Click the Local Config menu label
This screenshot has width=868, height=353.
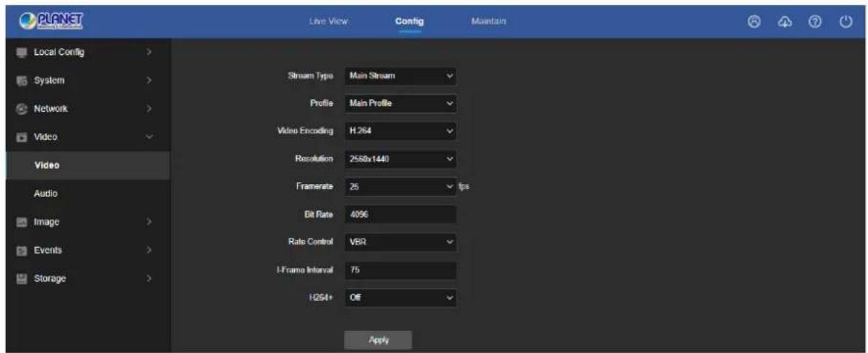pos(59,53)
